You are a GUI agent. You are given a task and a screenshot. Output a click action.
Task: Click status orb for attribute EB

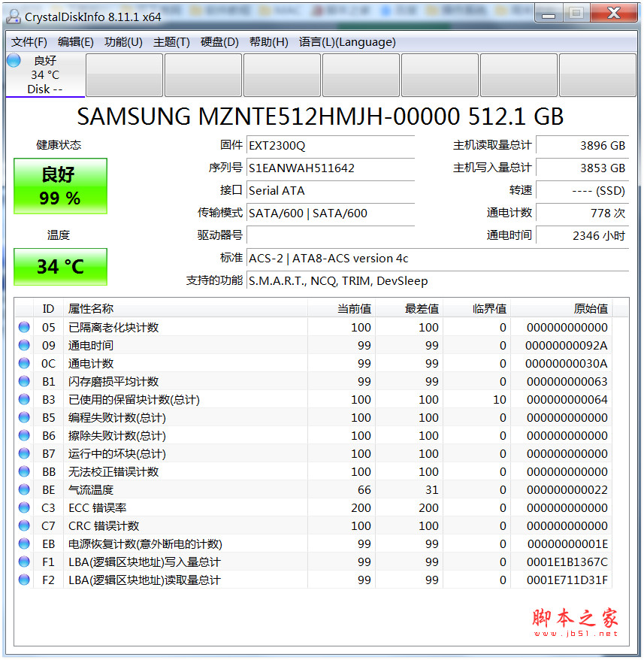(24, 543)
